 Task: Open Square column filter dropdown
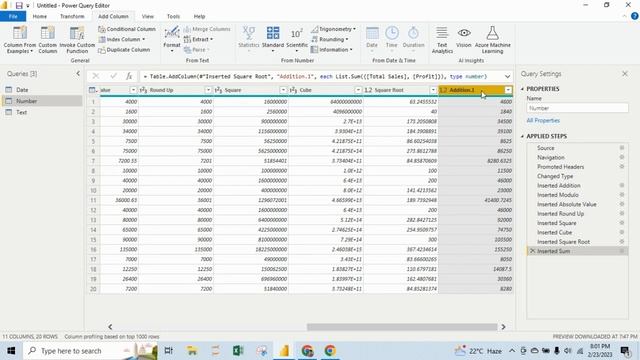tap(283, 90)
